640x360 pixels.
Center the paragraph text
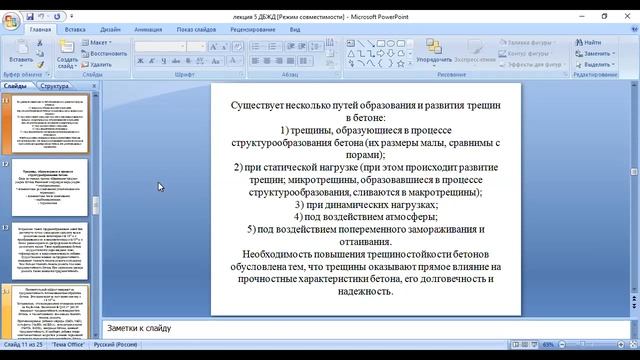coord(267,61)
